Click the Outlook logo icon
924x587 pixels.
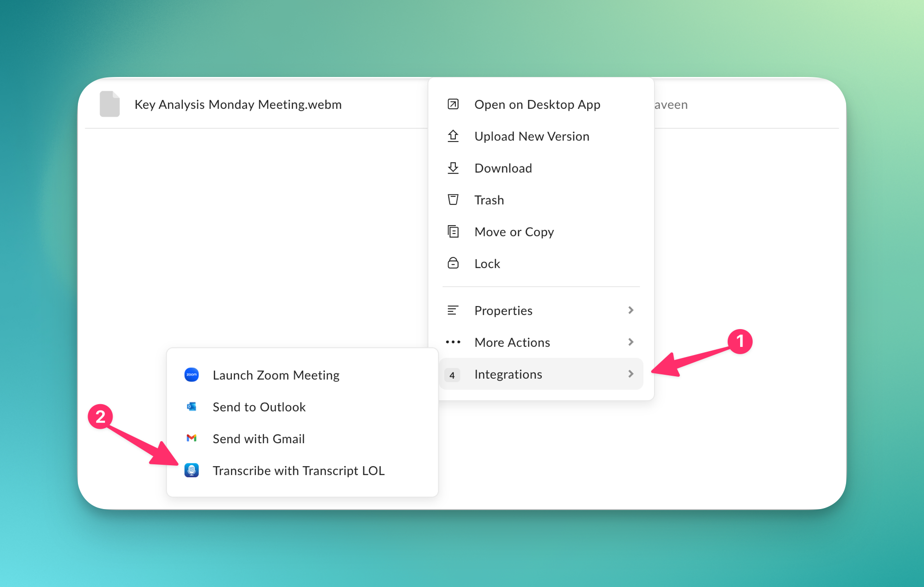coord(192,407)
